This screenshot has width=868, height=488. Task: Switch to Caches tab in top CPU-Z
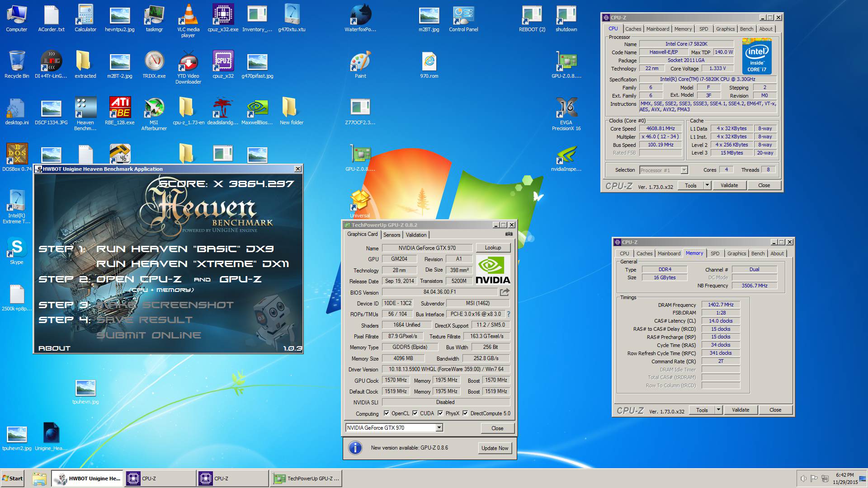pos(633,29)
